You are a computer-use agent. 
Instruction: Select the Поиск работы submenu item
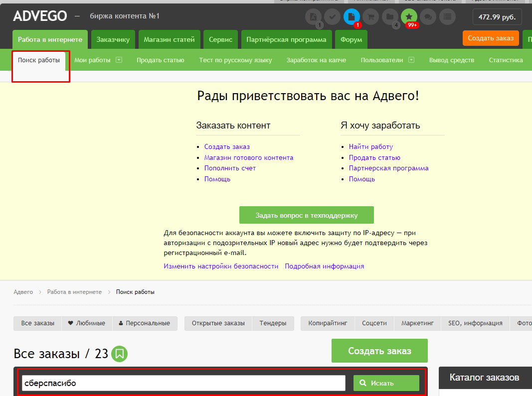[x=39, y=60]
